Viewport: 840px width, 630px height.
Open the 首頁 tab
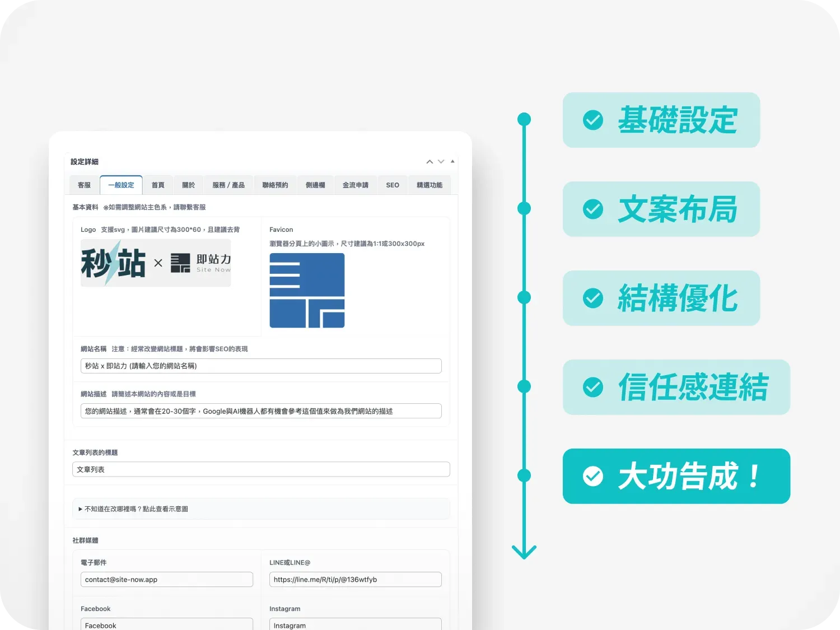pos(158,185)
